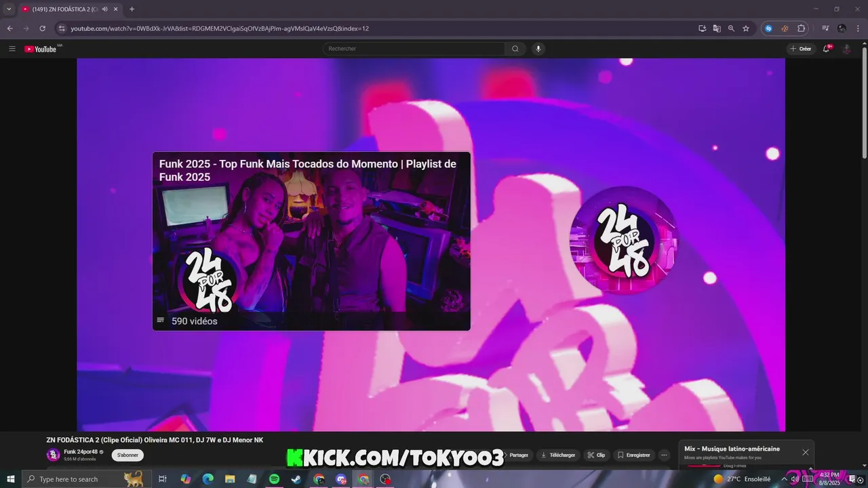Open the Funk 24por48 channel avatar

pyautogui.click(x=53, y=455)
